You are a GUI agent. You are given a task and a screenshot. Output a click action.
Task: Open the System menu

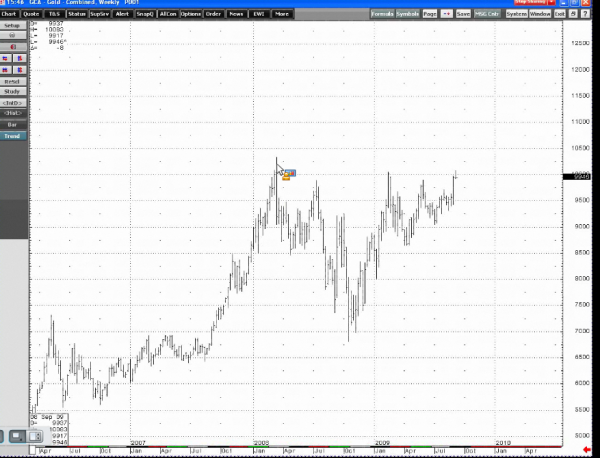[x=516, y=15]
